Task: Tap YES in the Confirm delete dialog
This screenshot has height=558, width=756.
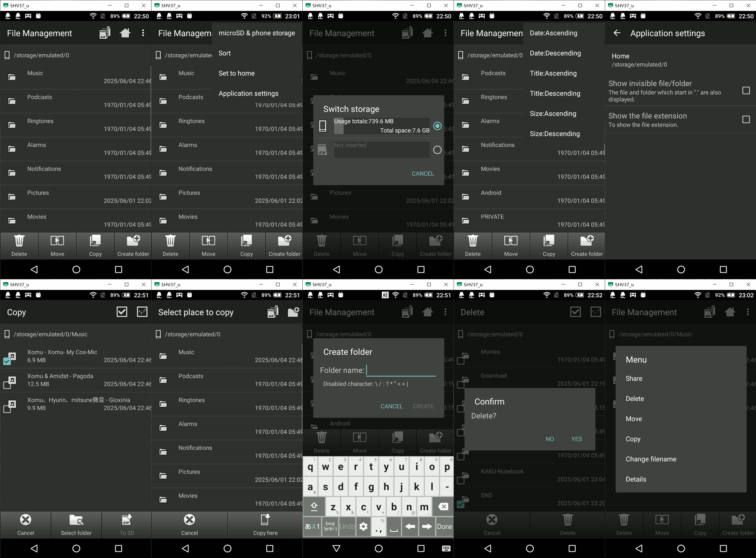Action: [x=577, y=439]
